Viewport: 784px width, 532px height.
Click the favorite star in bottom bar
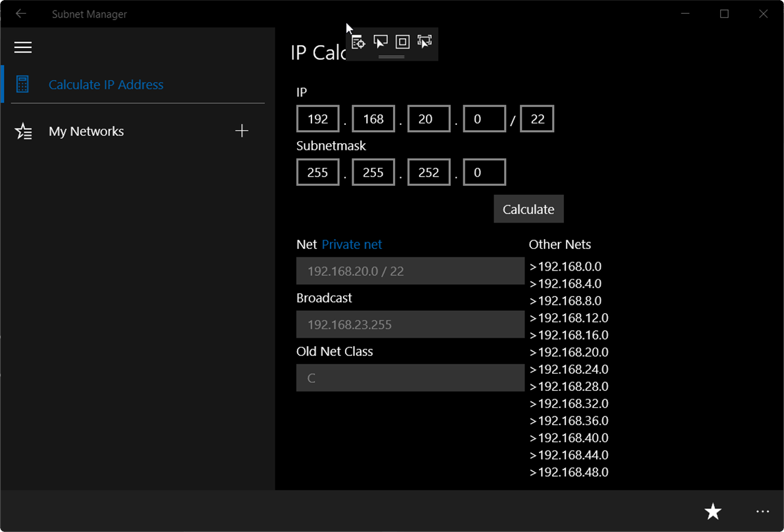pyautogui.click(x=712, y=511)
